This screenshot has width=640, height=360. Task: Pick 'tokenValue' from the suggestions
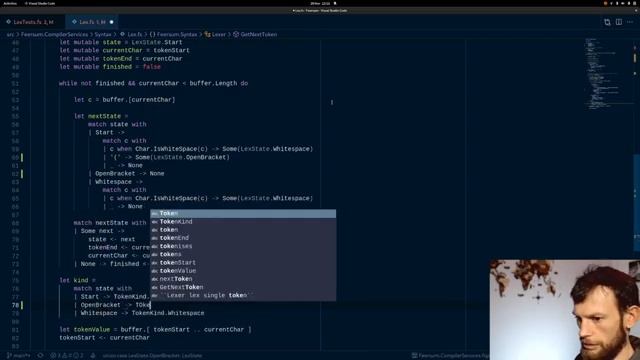pos(243,271)
